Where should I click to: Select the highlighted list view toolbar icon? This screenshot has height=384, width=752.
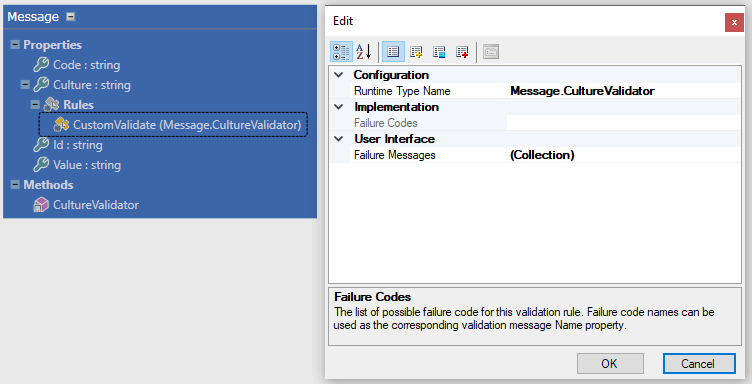(393, 52)
